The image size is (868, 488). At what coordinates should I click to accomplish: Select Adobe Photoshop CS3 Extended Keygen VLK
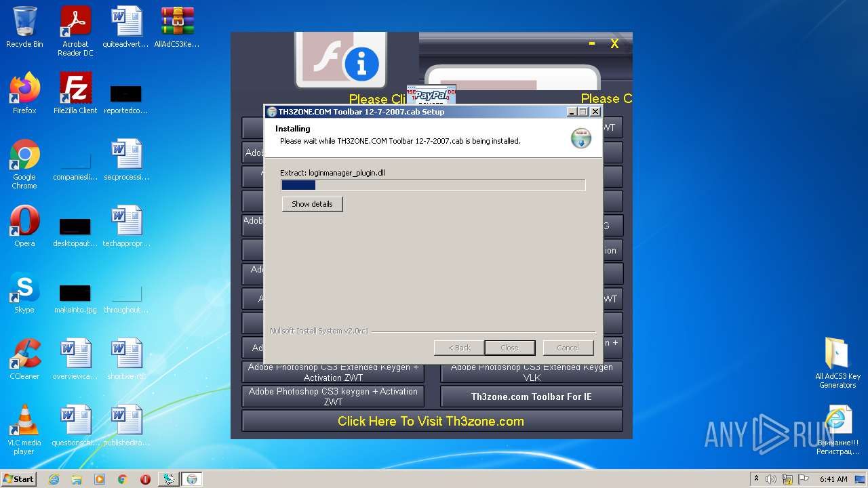pyautogui.click(x=532, y=372)
